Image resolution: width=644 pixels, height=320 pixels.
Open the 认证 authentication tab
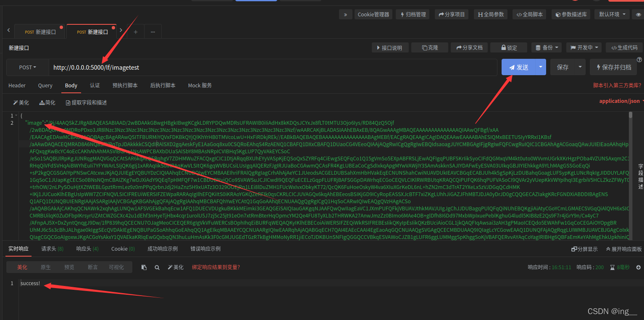[95, 85]
